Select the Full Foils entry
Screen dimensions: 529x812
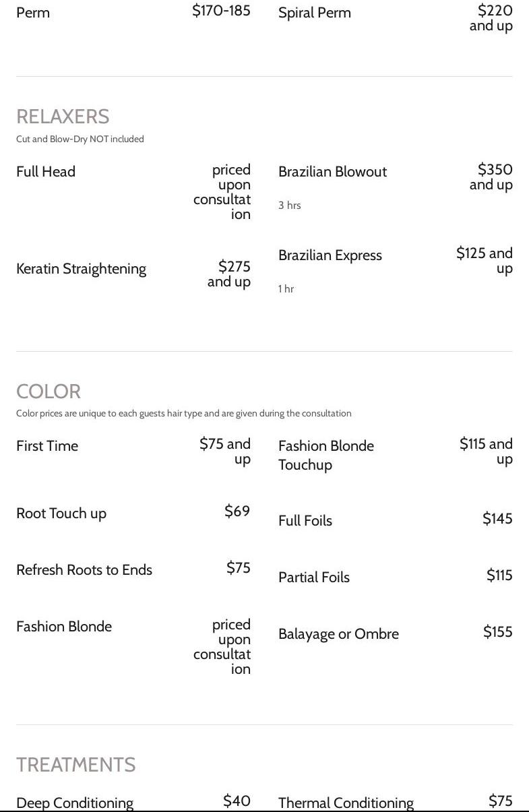pos(305,520)
